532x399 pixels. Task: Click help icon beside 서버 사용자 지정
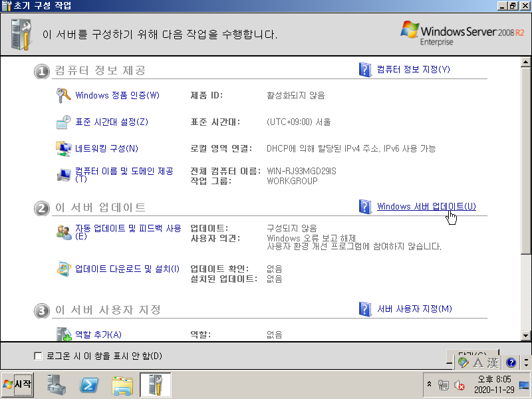(x=365, y=309)
